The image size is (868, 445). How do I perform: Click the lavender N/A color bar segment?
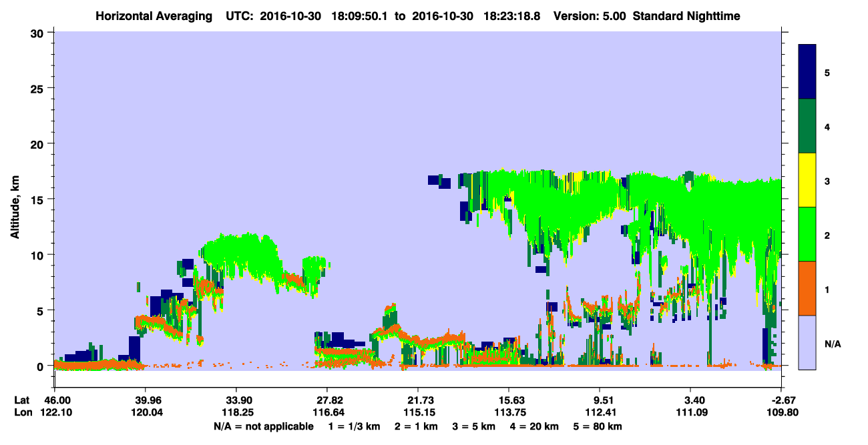tap(807, 342)
